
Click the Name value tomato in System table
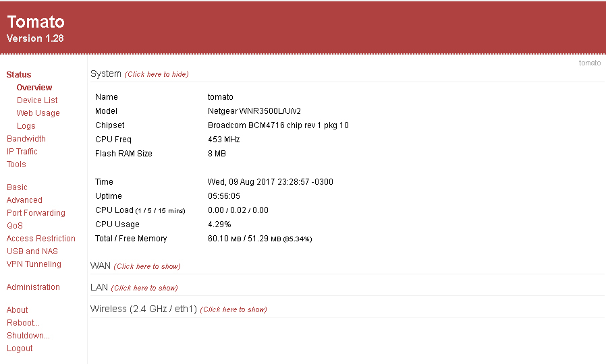[x=220, y=97]
